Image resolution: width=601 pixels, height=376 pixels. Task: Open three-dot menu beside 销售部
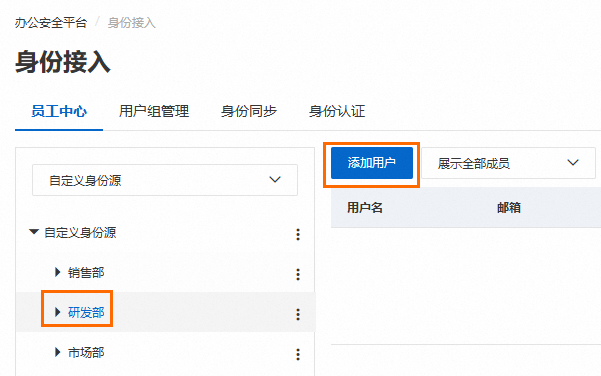[x=298, y=274]
